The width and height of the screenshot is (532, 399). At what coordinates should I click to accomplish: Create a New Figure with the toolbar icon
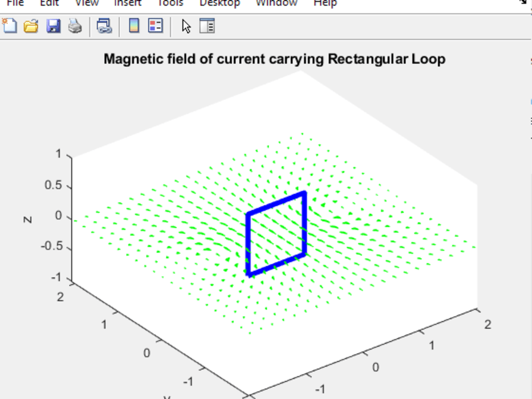9,26
